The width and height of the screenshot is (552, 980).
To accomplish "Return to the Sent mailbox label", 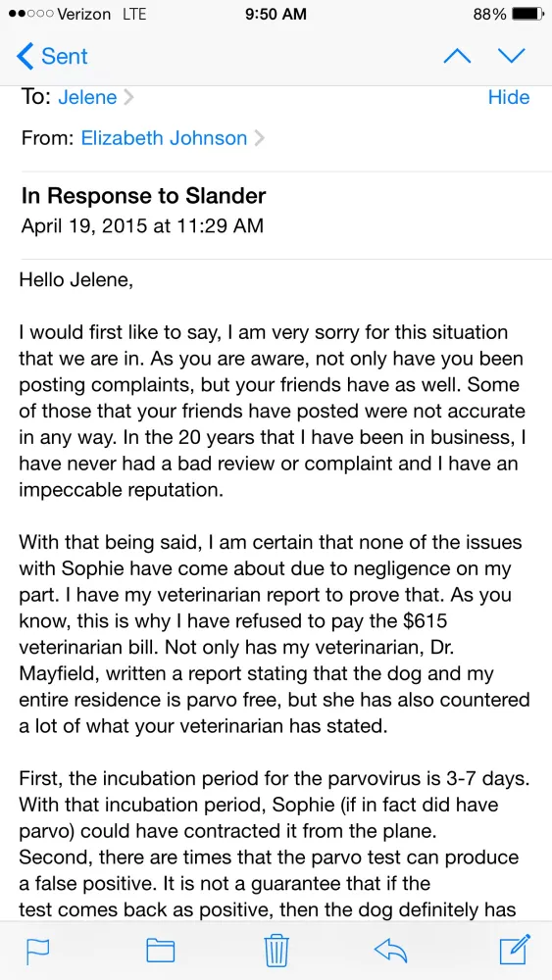I will point(65,56).
